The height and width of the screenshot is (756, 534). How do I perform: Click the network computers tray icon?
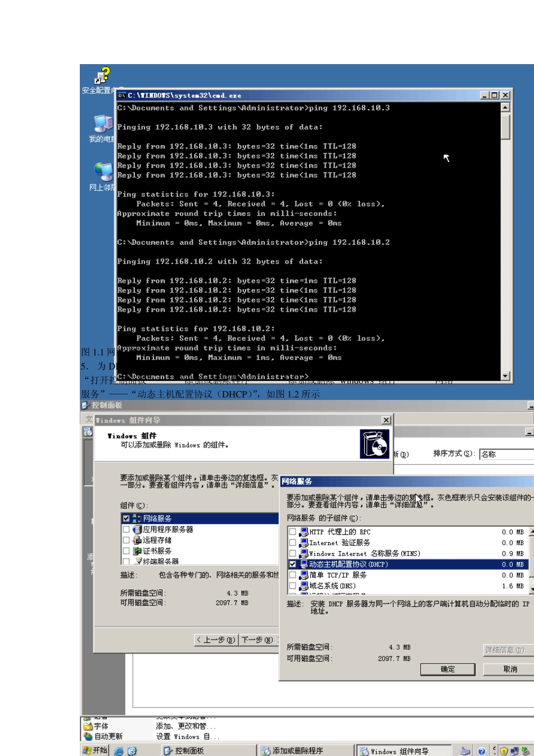click(514, 751)
